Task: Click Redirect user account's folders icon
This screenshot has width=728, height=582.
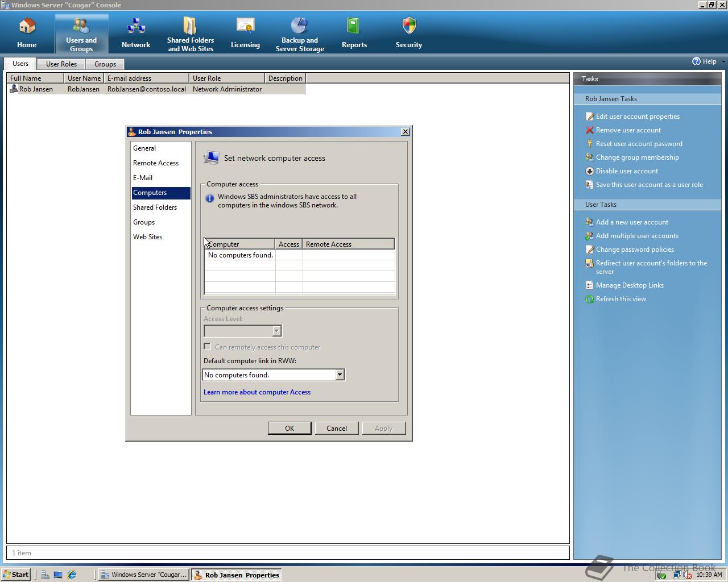Action: (x=590, y=263)
